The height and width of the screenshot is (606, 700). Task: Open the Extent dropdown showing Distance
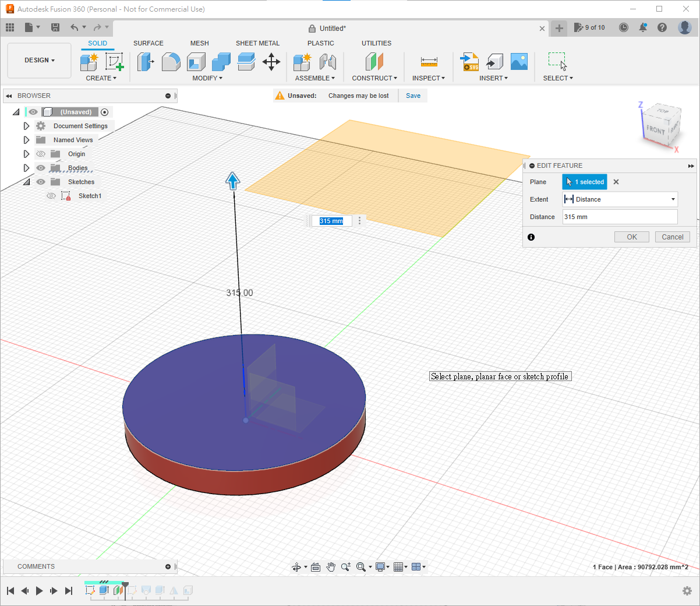click(620, 199)
